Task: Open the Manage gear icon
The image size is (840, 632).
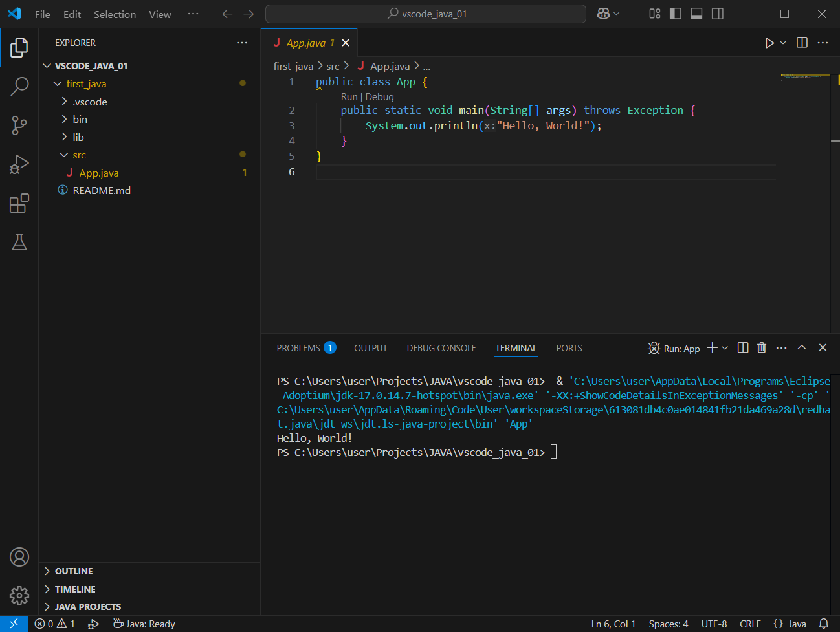Action: click(19, 595)
